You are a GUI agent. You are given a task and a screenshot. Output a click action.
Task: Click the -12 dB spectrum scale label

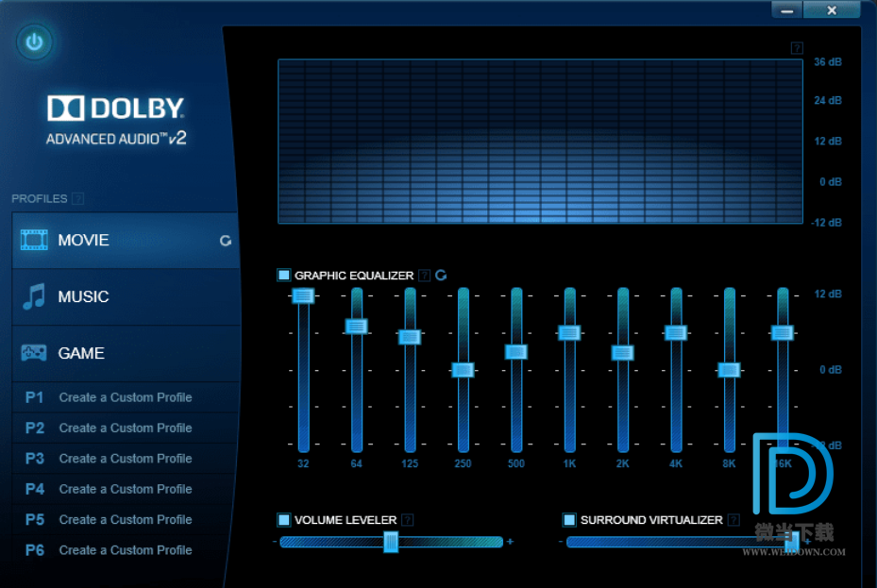coord(827,223)
